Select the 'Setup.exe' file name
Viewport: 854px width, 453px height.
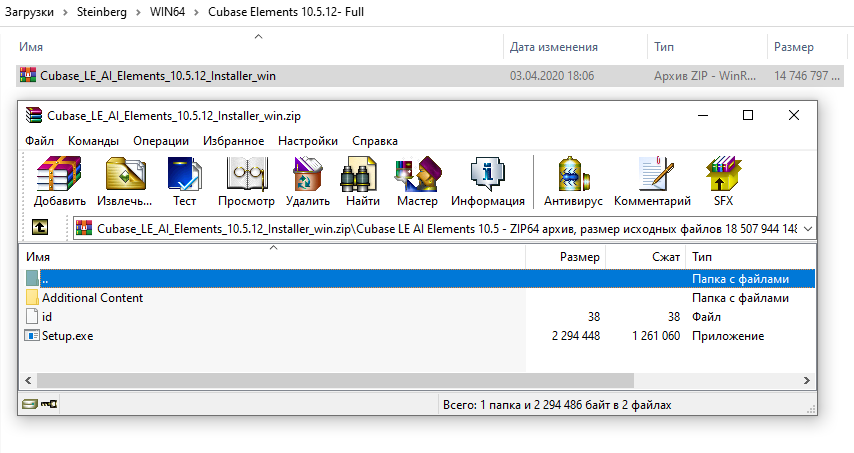coord(68,336)
